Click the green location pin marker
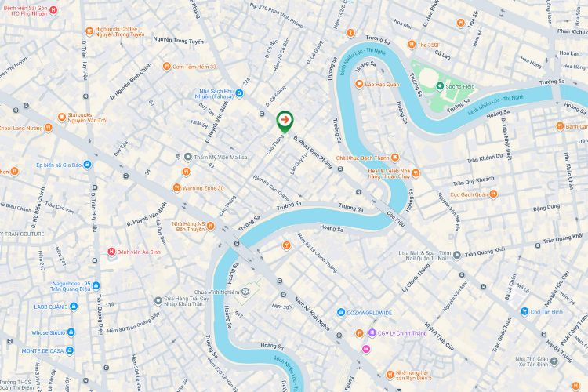Image resolution: width=588 pixels, height=392 pixels. (285, 122)
